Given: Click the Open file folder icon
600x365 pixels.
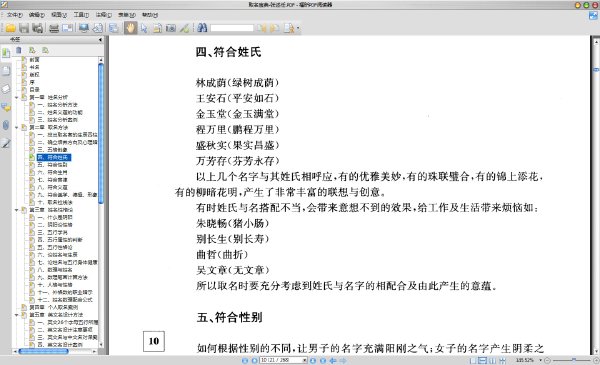Looking at the screenshot, I should tap(10, 28).
